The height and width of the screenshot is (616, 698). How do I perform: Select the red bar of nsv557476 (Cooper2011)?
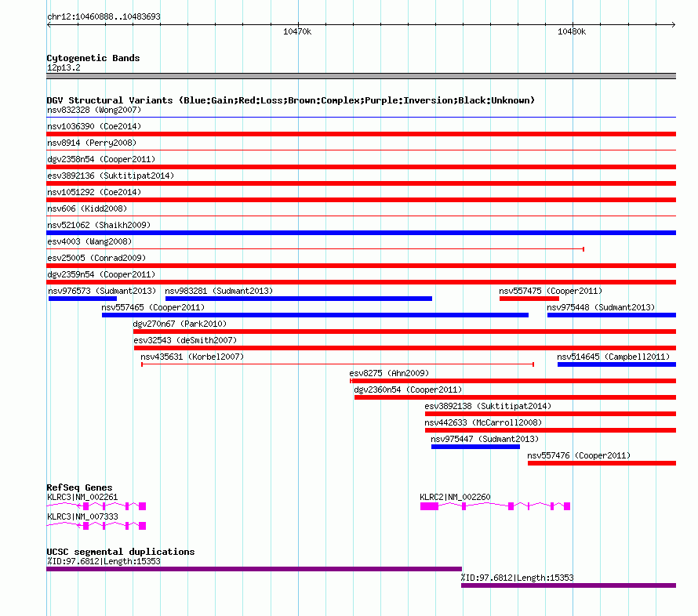click(x=602, y=463)
